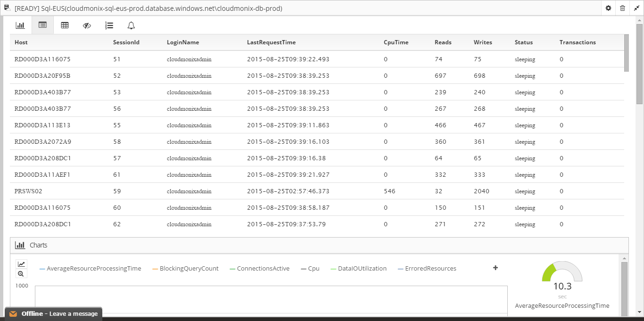Add a metric with the plus icon
The image size is (644, 321).
coord(495,268)
